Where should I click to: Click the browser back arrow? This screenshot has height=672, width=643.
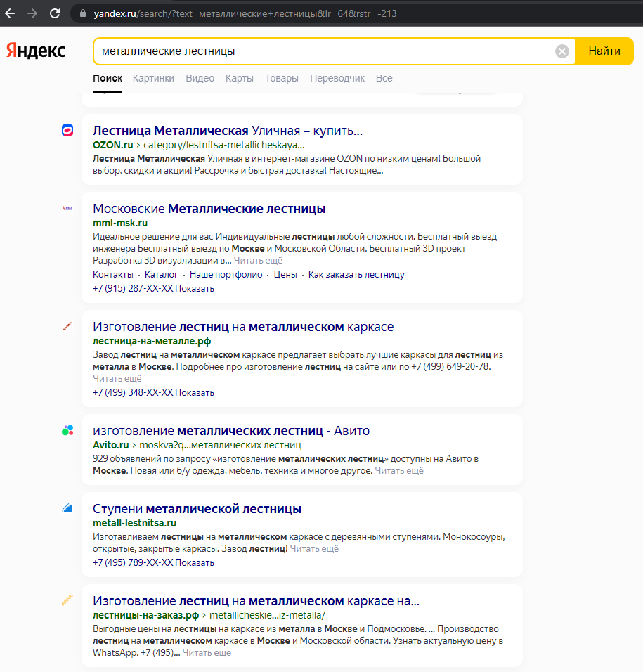[10, 14]
